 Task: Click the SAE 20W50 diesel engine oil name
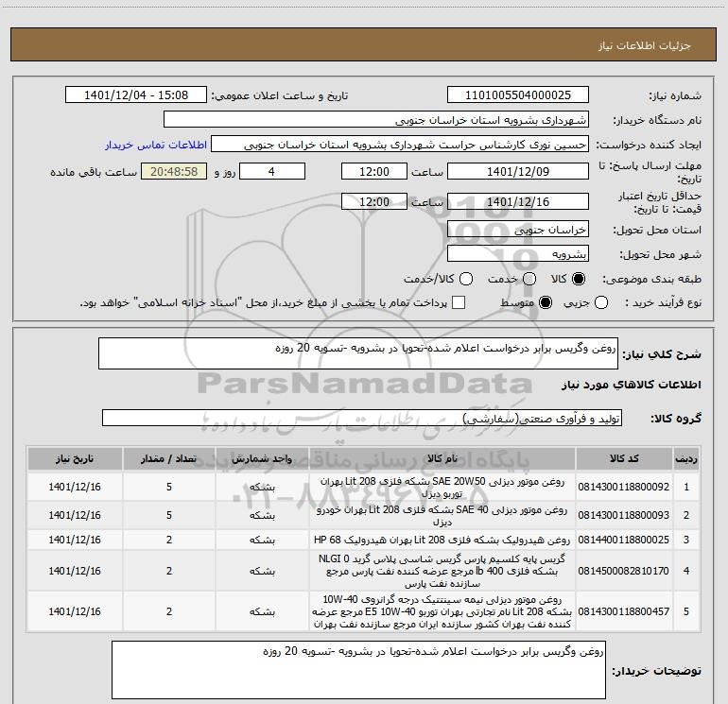click(x=442, y=488)
